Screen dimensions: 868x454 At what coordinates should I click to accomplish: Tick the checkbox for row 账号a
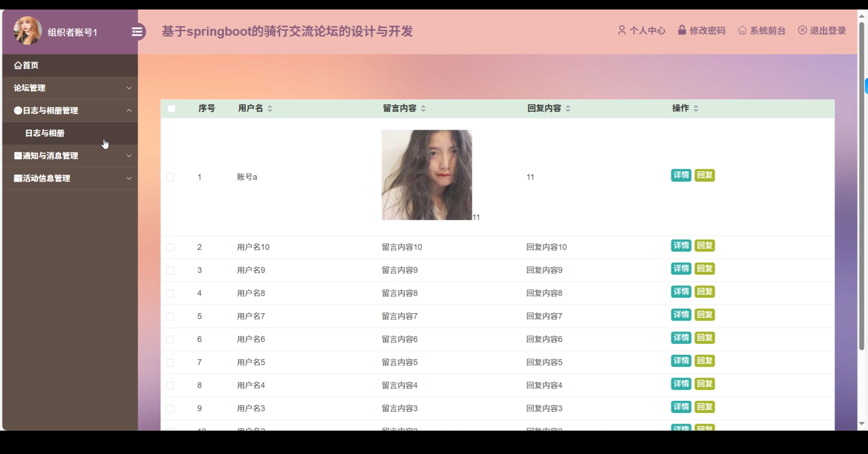pos(170,177)
